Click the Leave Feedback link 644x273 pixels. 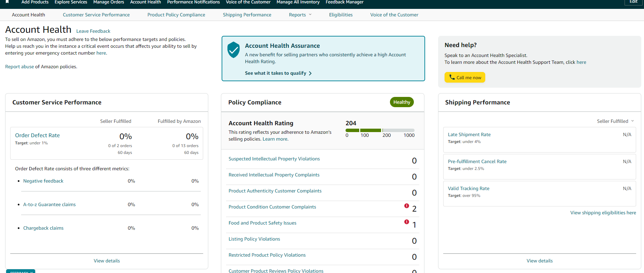click(93, 31)
